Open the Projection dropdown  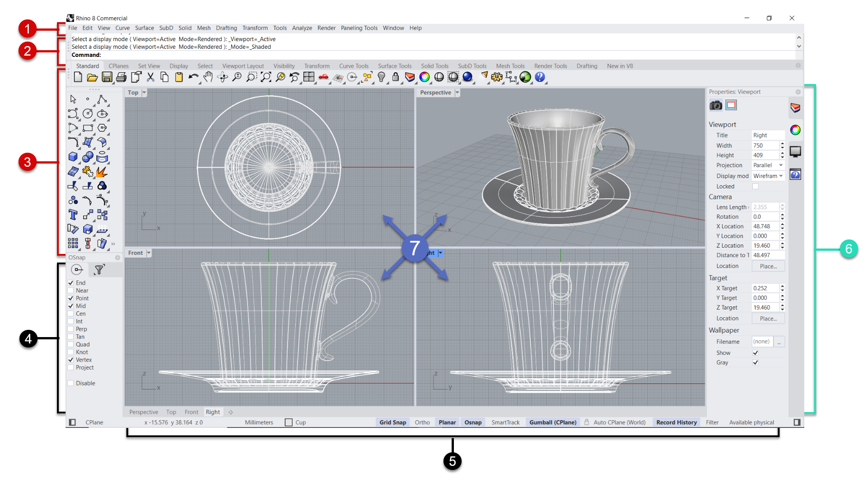[x=768, y=165]
